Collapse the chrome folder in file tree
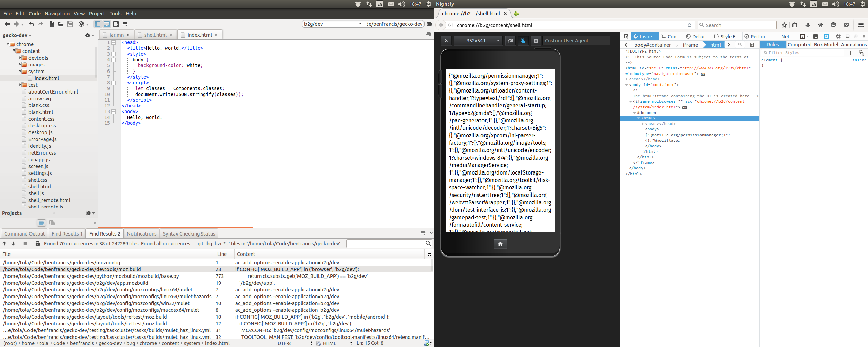 click(8, 44)
